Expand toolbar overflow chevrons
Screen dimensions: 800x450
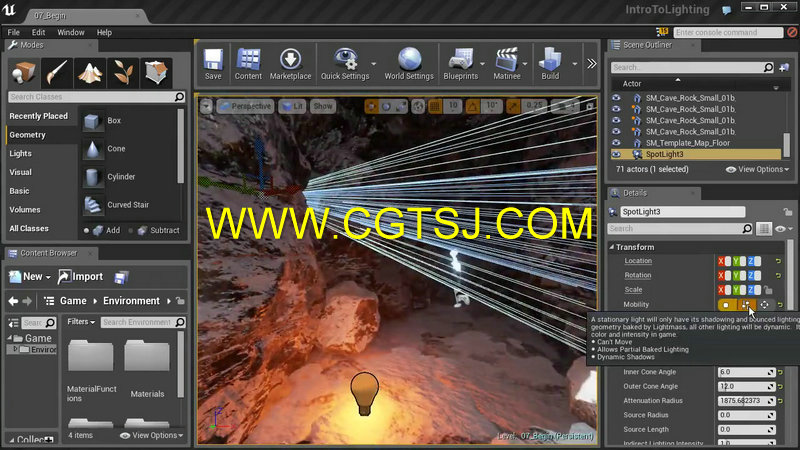591,64
